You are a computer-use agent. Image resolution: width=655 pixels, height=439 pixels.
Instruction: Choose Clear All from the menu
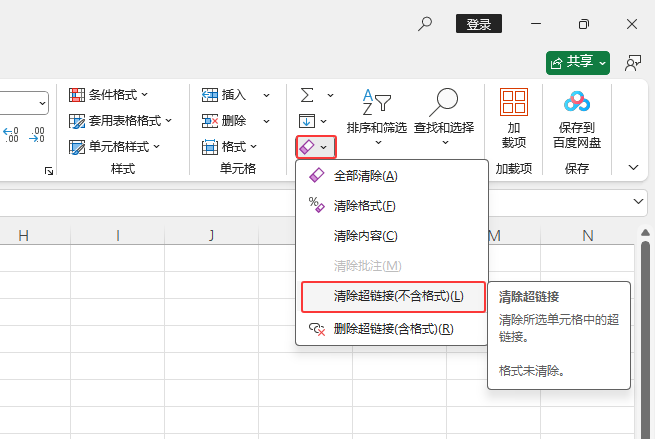click(365, 176)
